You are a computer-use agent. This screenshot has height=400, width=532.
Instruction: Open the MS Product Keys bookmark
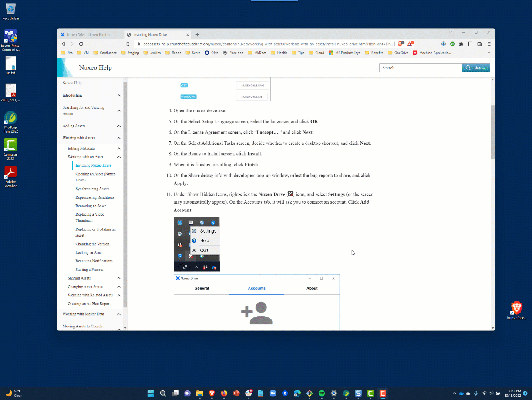[344, 53]
